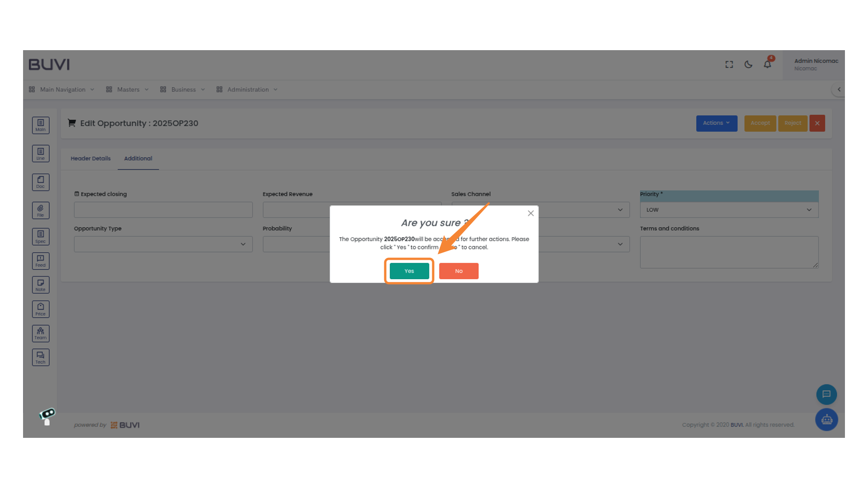
Task: Collapse the side panel chevron arrow
Action: [x=839, y=89]
